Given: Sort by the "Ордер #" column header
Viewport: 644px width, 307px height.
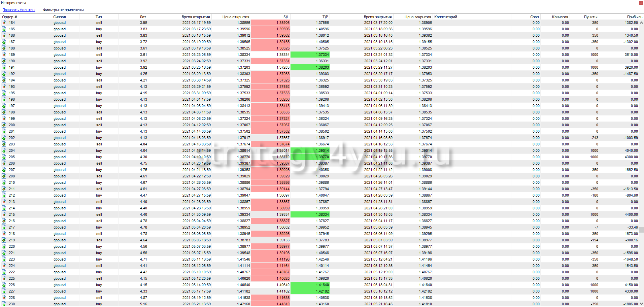Looking at the screenshot, I should (x=9, y=17).
